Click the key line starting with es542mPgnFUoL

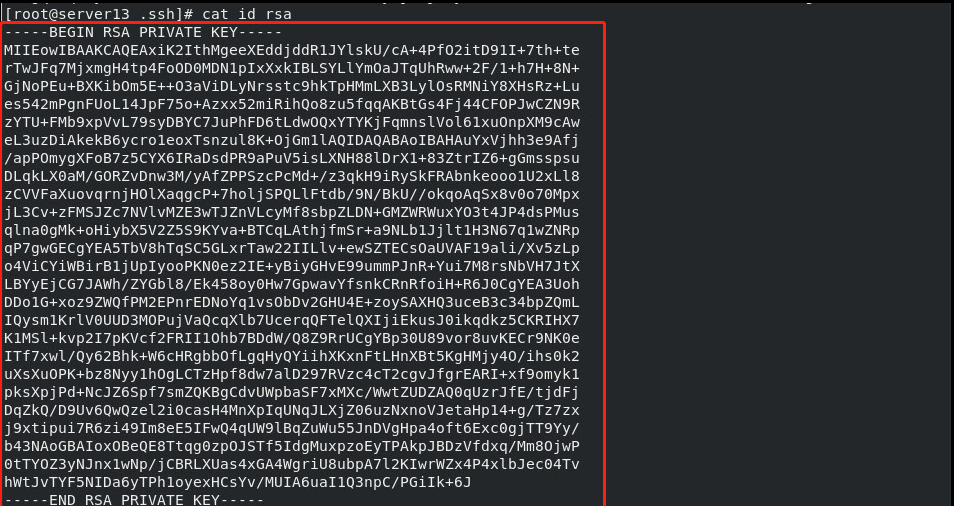tap(292, 104)
